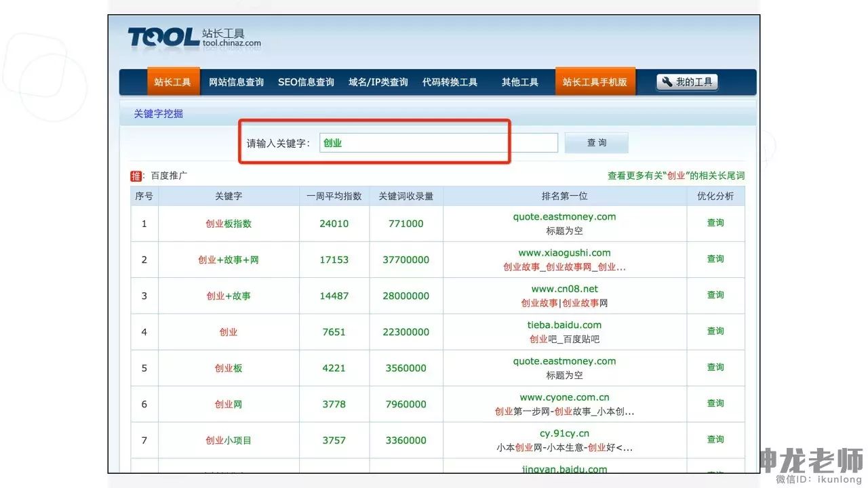Click indexed count 37700000
868x488 pixels.
(x=406, y=260)
